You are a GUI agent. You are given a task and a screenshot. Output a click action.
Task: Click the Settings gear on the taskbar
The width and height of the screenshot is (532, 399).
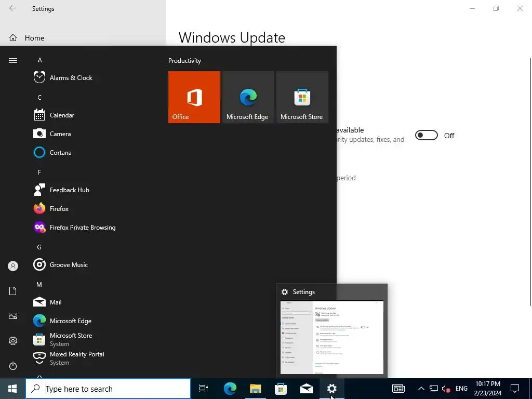332,389
